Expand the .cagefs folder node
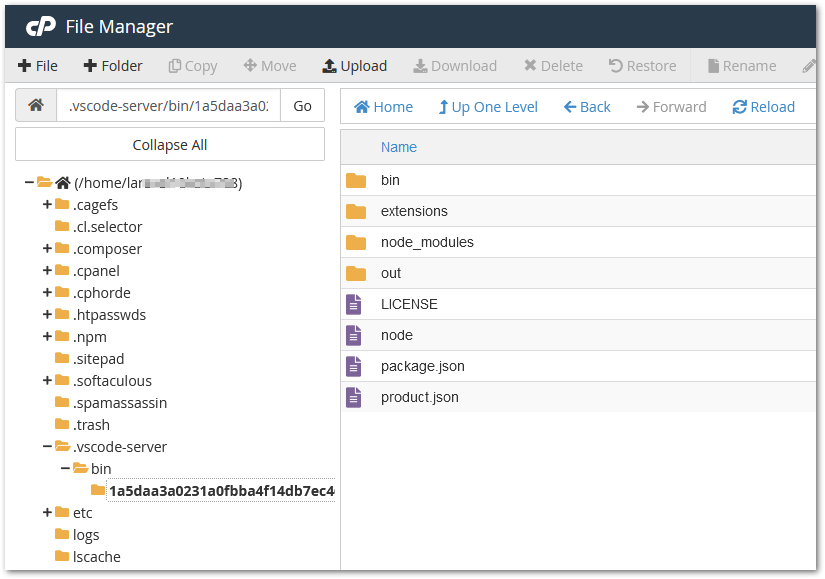This screenshot has width=825, height=579. coord(47,204)
